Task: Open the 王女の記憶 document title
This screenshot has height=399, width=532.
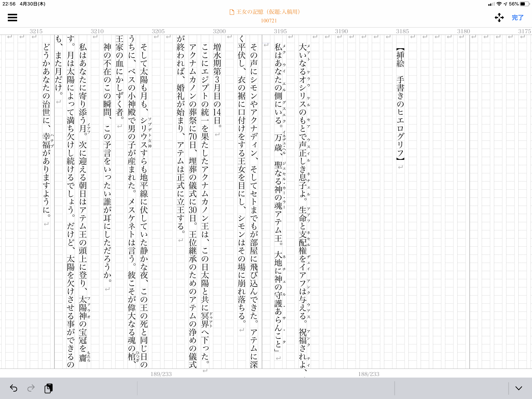Action: [268, 12]
